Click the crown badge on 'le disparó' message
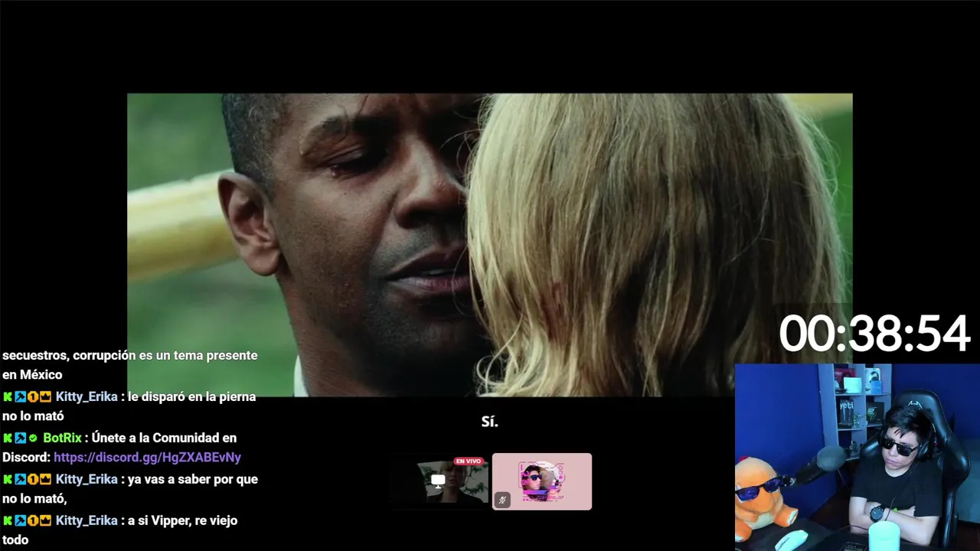The height and width of the screenshot is (551, 980). (x=45, y=397)
